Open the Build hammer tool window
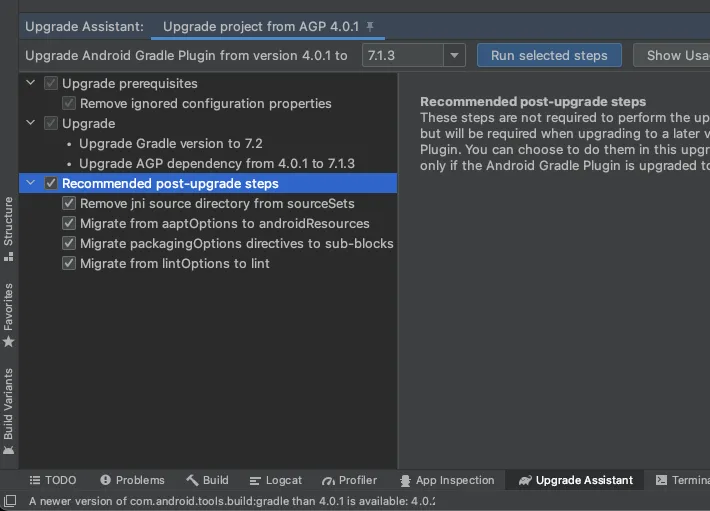 click(207, 480)
